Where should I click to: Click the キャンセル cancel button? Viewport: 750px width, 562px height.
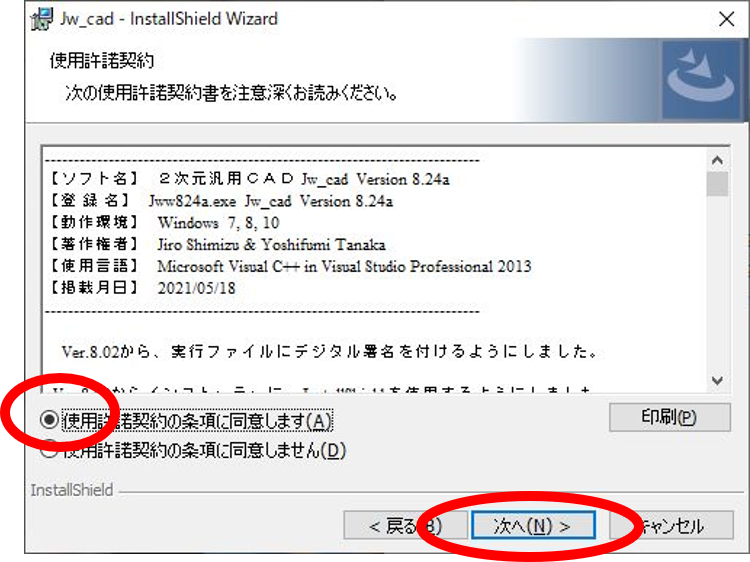(672, 526)
